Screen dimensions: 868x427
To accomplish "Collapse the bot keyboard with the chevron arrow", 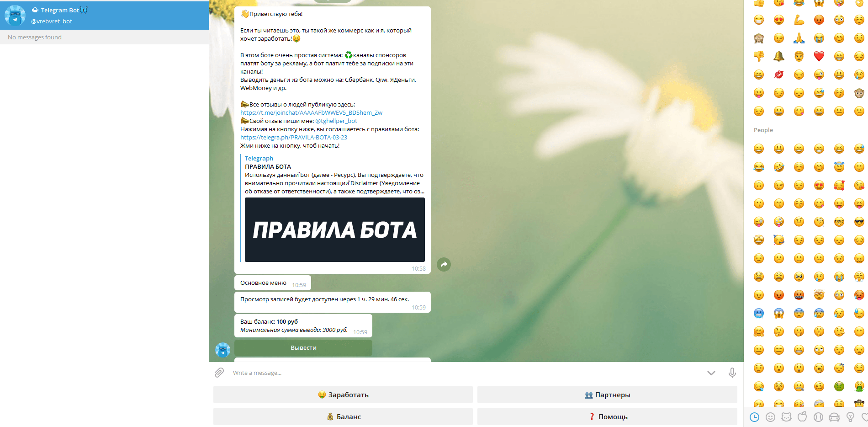I will 711,373.
